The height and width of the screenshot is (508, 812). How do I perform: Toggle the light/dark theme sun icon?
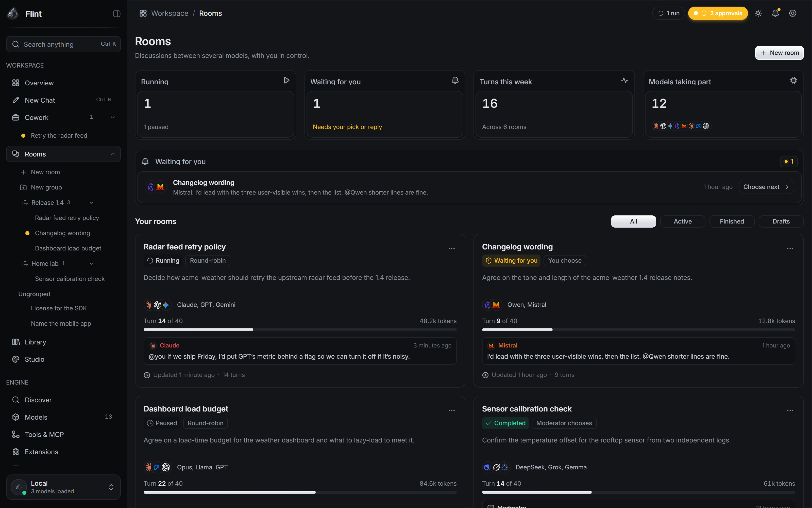point(758,13)
